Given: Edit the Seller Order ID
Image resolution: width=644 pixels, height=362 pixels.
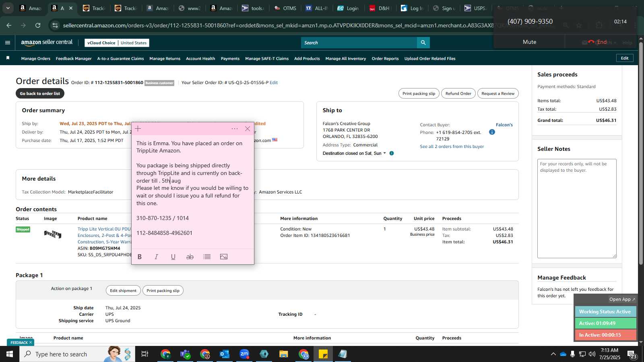Looking at the screenshot, I should (x=274, y=82).
